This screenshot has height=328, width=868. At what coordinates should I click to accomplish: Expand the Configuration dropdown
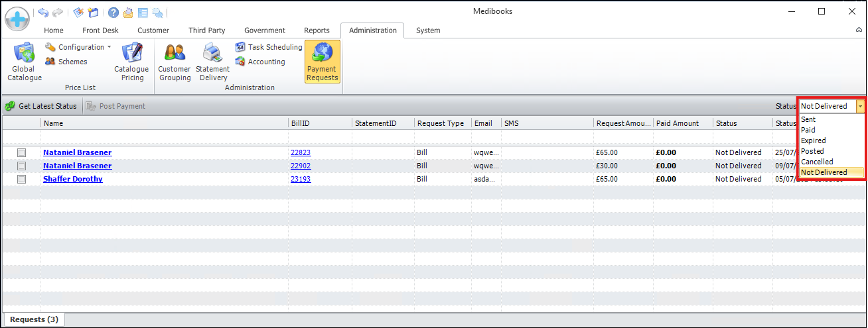[x=78, y=47]
